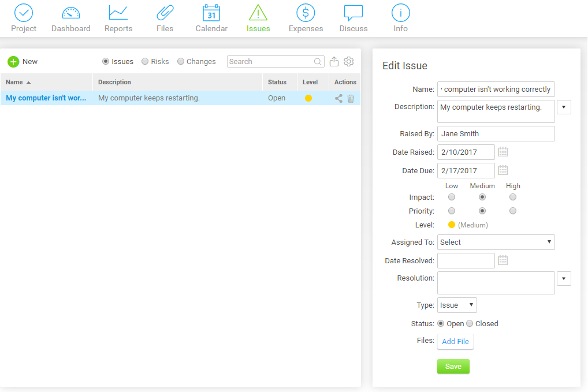Select the Issues tab
The image size is (588, 392).
[258, 18]
